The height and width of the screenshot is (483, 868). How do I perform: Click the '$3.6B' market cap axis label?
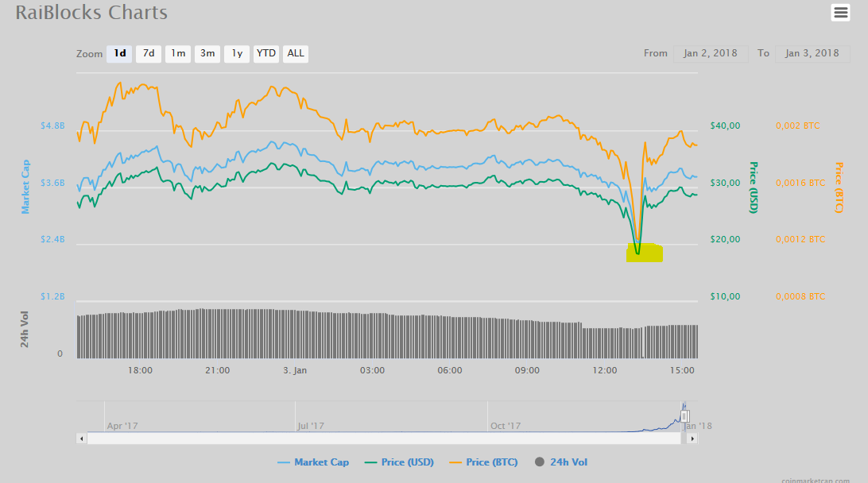pos(52,183)
